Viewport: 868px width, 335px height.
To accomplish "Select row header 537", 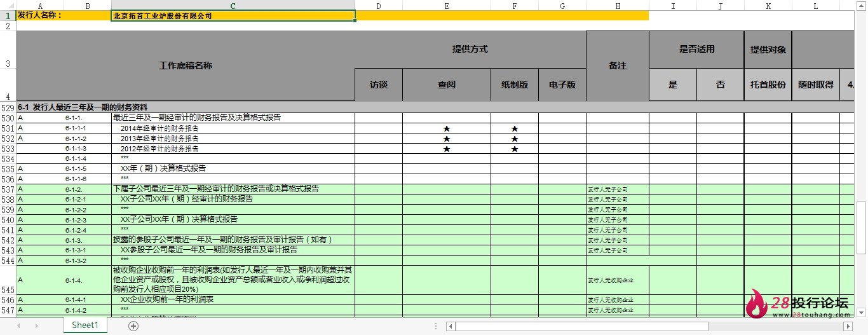I will [x=8, y=189].
